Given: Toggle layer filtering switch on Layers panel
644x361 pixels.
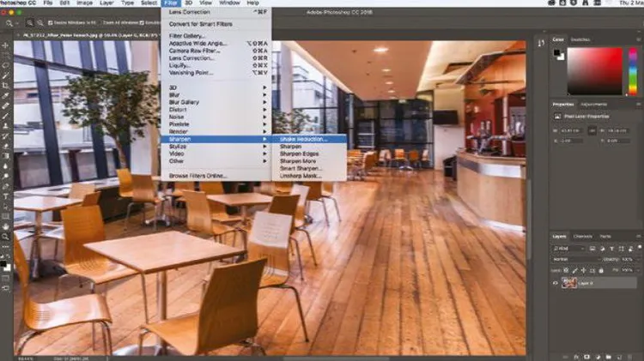Looking at the screenshot, I should click(x=640, y=248).
